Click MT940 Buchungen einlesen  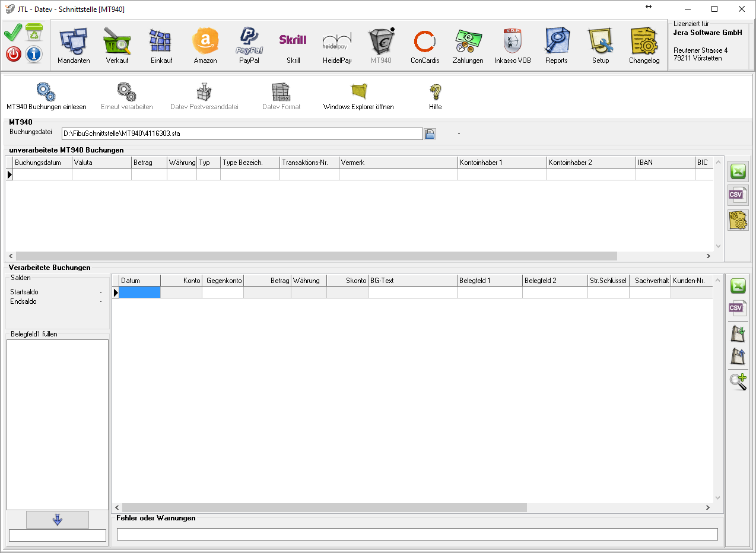[x=46, y=97]
